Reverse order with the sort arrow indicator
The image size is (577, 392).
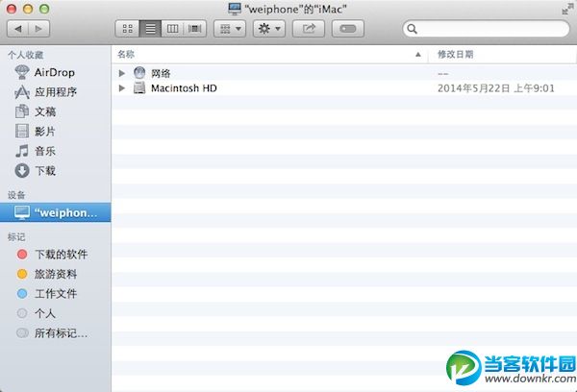[x=418, y=55]
